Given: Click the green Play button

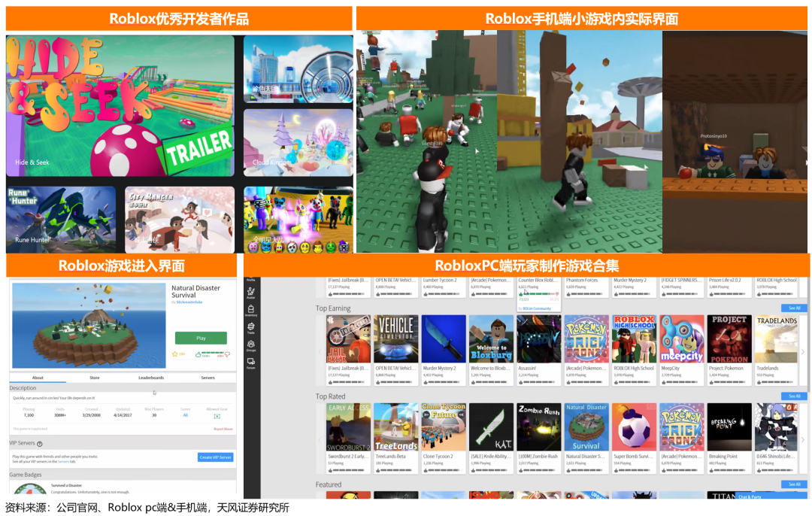Looking at the screenshot, I should (x=201, y=338).
